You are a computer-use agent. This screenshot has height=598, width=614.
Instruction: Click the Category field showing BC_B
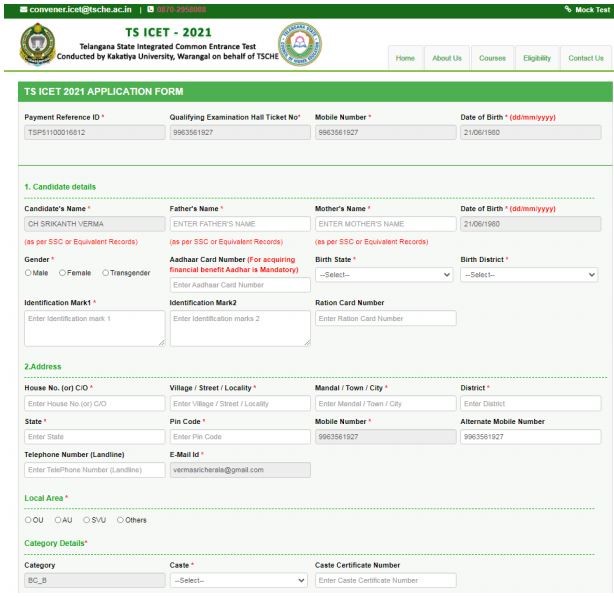click(95, 580)
